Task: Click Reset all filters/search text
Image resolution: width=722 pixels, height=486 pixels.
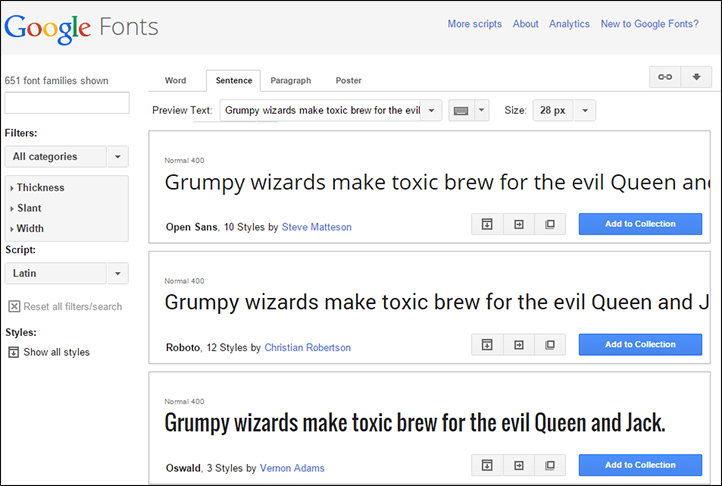Action: click(73, 307)
